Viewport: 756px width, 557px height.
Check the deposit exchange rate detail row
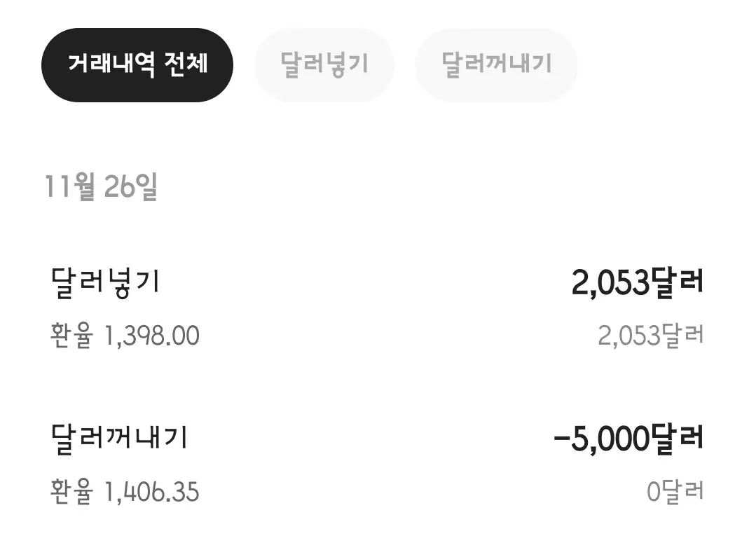click(x=123, y=336)
